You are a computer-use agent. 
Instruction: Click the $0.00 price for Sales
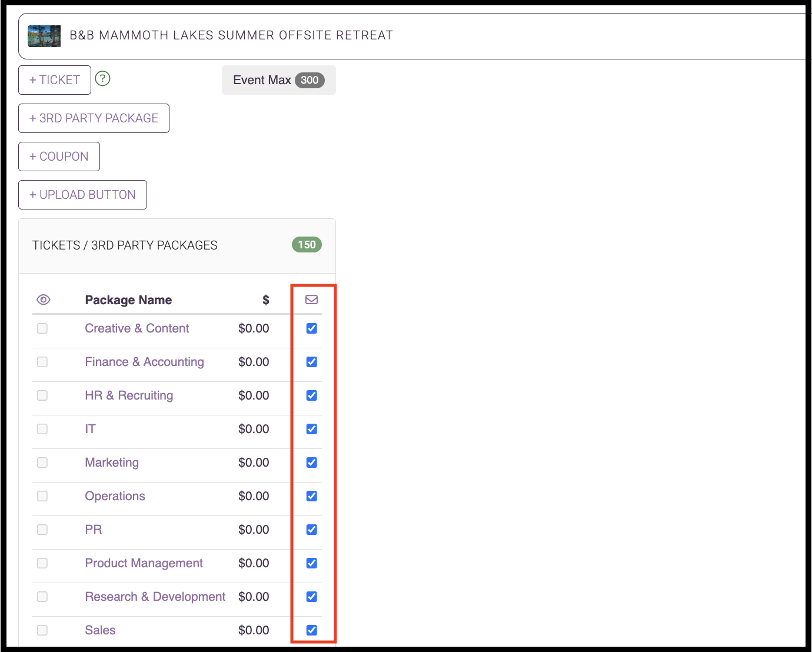(x=254, y=630)
